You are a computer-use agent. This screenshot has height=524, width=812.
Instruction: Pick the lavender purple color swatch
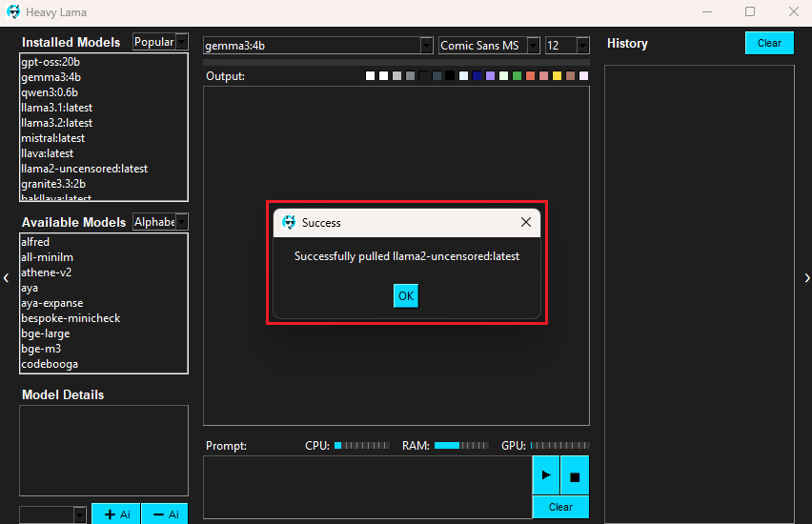pyautogui.click(x=491, y=76)
